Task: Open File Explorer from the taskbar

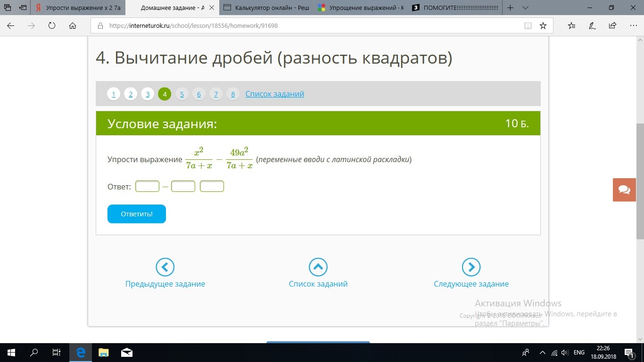Action: [103, 353]
